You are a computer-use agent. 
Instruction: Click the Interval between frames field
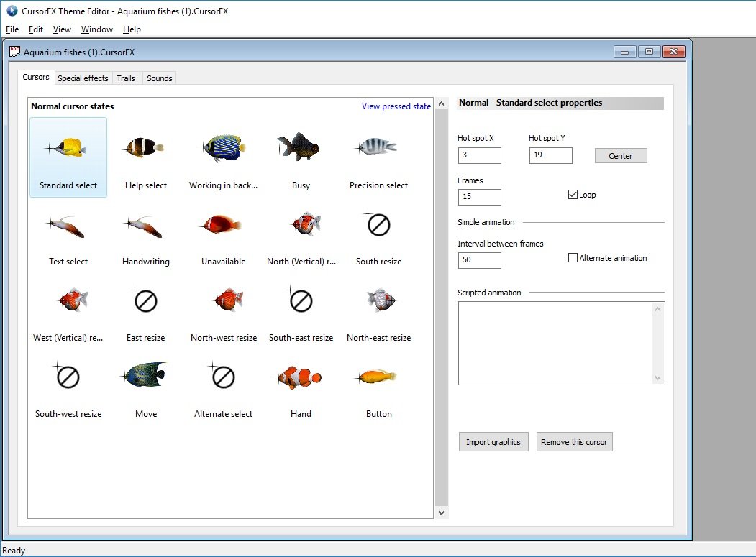[479, 260]
